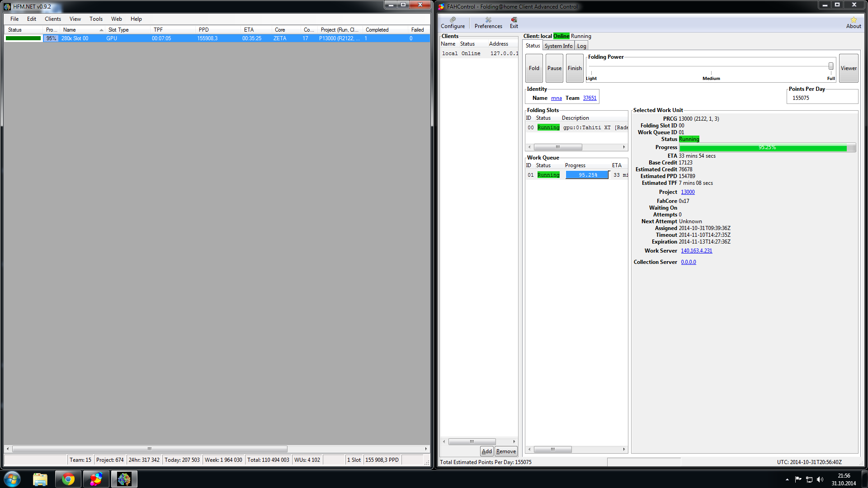Open File menu in HFM.NET
The height and width of the screenshot is (488, 868).
[14, 19]
